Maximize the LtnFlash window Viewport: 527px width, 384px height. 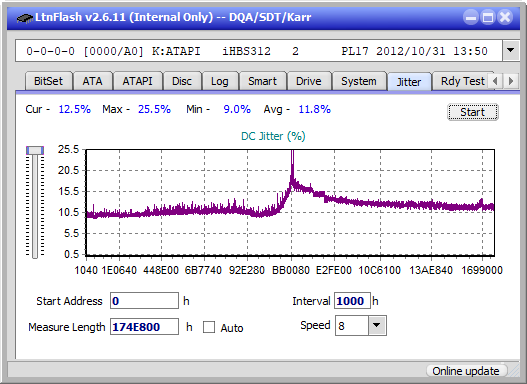[x=488, y=17]
